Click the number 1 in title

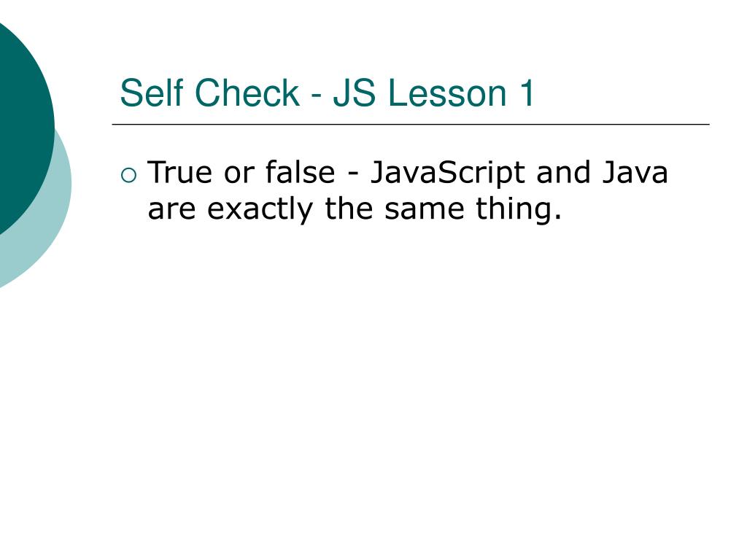527,93
